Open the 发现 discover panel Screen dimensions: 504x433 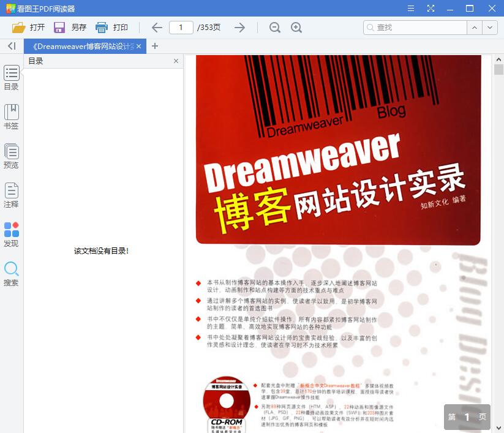(11, 235)
